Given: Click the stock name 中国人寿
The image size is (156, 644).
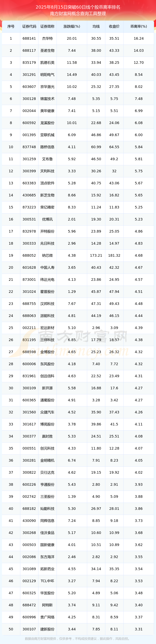Looking at the screenshot, I should click(x=47, y=268).
